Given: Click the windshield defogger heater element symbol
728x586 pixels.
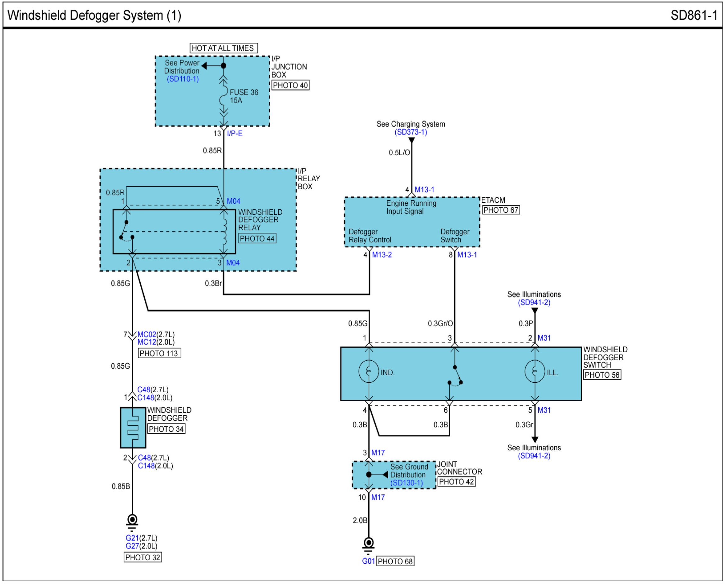Looking at the screenshot, I should (133, 428).
